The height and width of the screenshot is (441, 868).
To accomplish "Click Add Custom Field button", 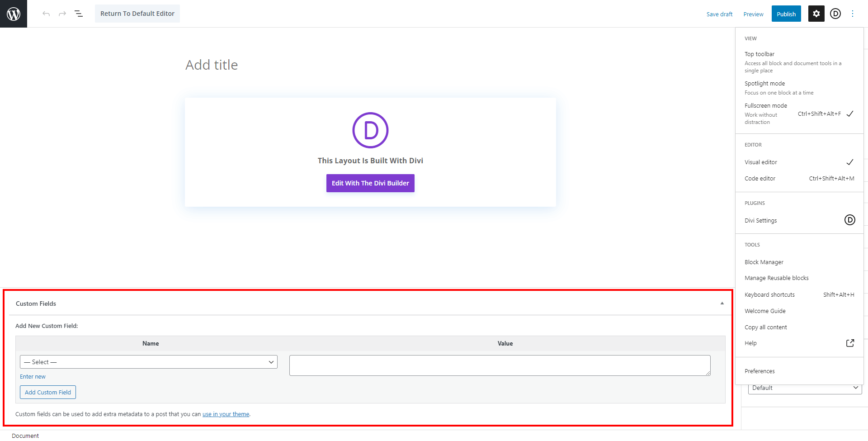I will [x=48, y=392].
